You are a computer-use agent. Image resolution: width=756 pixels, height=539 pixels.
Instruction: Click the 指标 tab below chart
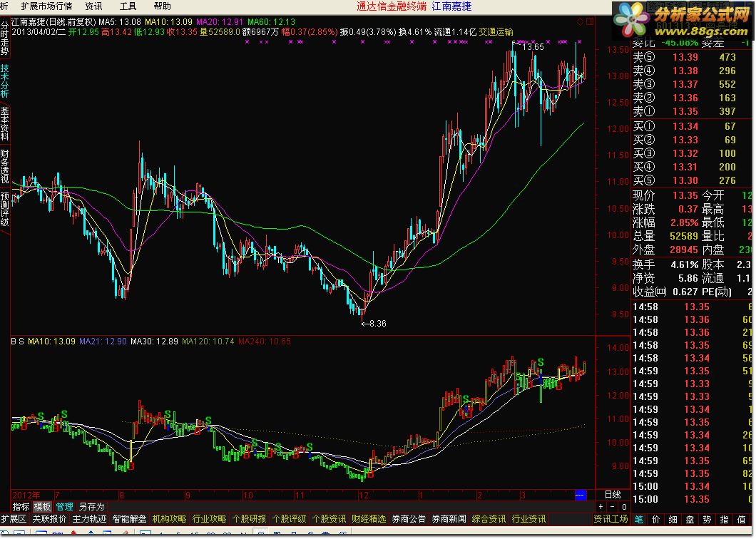(x=21, y=507)
